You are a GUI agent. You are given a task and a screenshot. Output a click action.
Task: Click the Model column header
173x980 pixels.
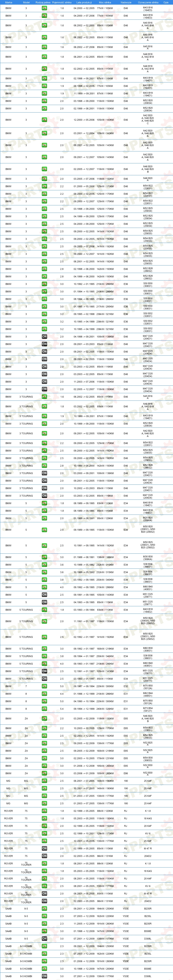pyautogui.click(x=26, y=2)
